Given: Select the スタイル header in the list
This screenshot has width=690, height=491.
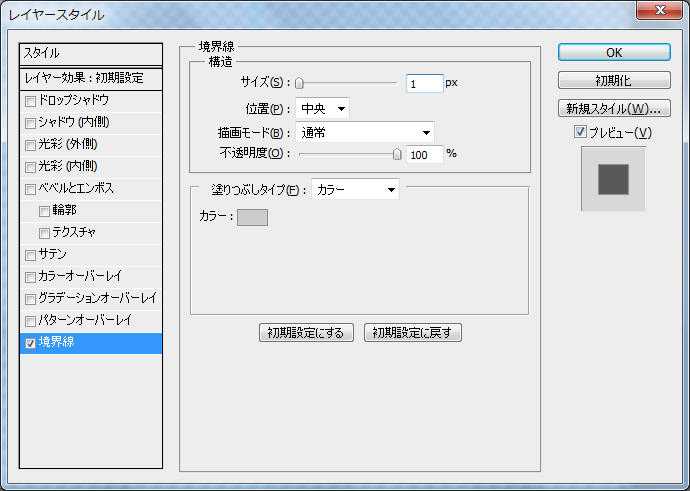Looking at the screenshot, I should pos(91,54).
